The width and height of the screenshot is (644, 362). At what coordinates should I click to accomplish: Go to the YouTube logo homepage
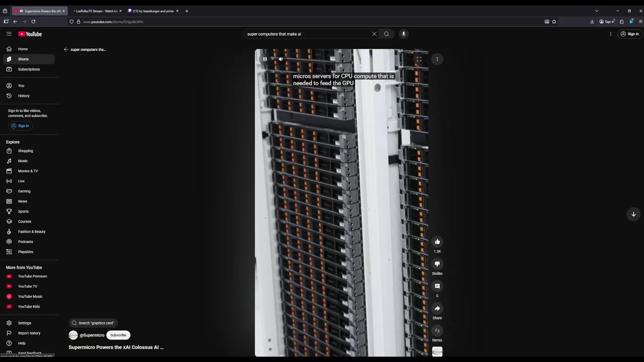click(x=30, y=34)
